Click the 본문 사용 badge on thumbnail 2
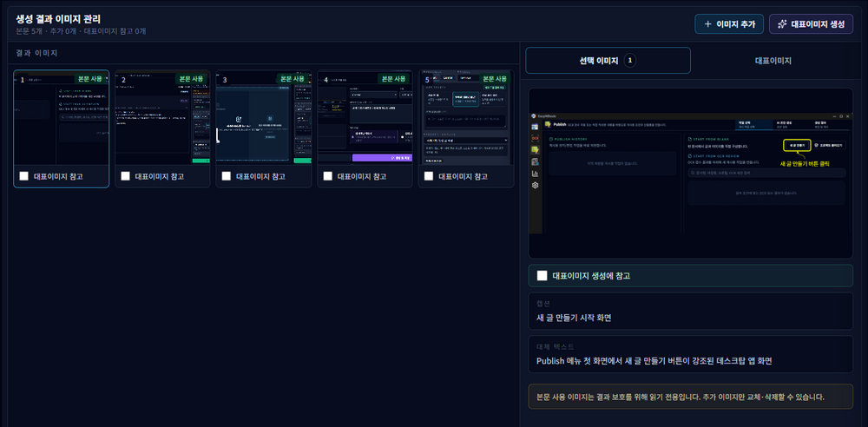 (x=192, y=79)
